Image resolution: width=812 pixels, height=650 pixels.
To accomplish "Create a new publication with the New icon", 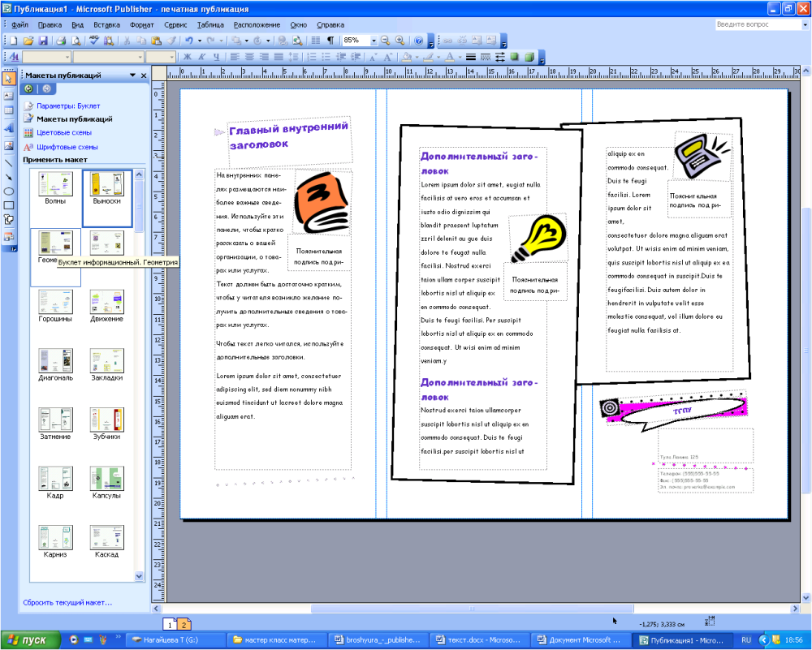I will 14,41.
